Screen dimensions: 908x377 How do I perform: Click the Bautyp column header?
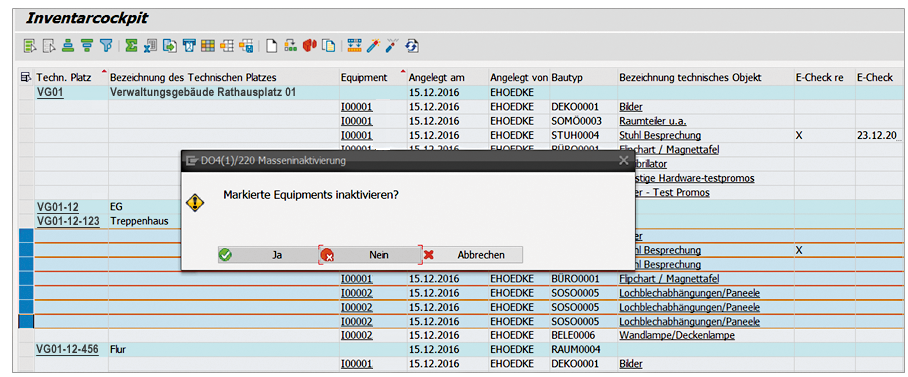click(584, 78)
